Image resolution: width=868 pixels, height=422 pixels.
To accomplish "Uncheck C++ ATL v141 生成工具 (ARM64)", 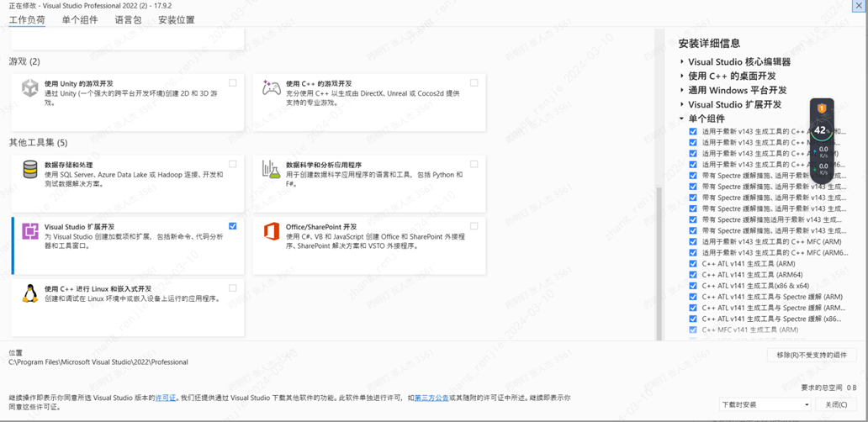I will click(x=693, y=275).
